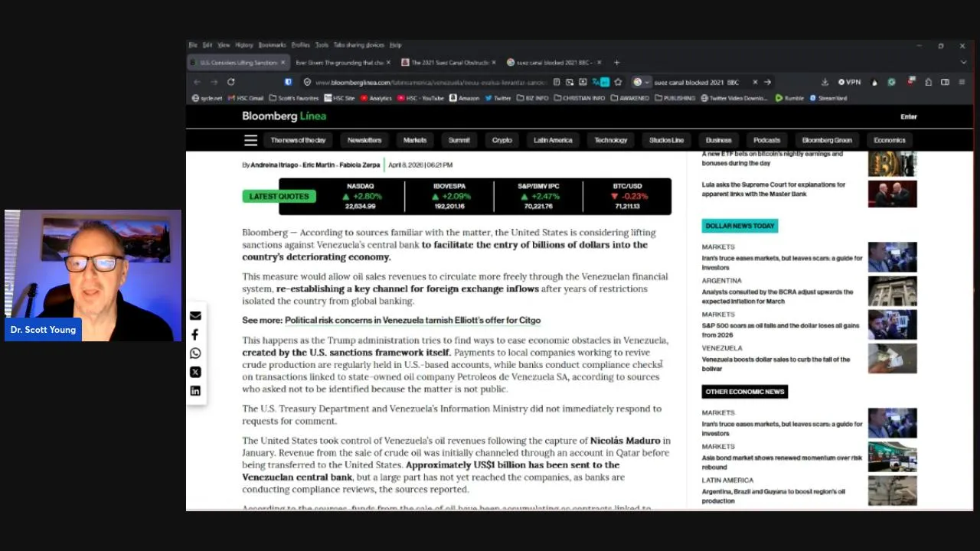
Task: Share article via WhatsApp icon
Action: tap(195, 354)
